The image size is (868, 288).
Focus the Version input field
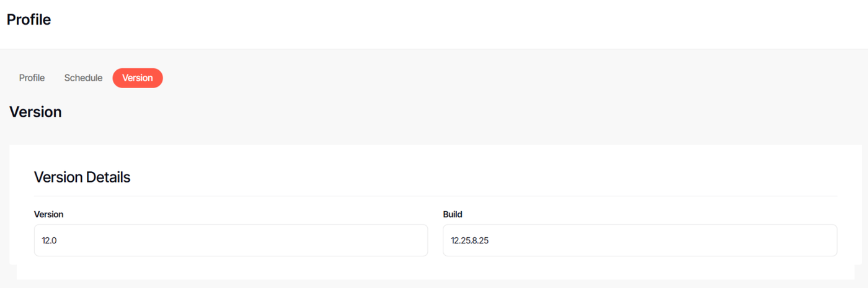pos(231,240)
